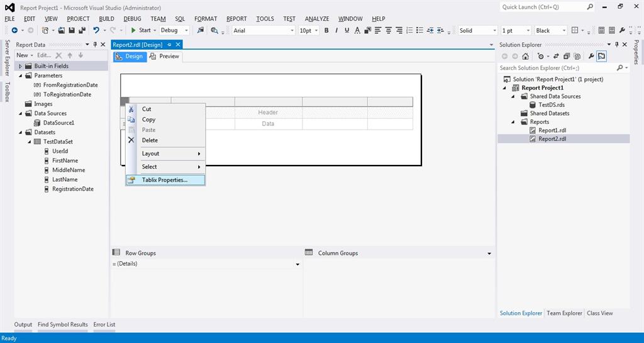
Task: Select the FromRegistrationDate parameter
Action: (70, 85)
